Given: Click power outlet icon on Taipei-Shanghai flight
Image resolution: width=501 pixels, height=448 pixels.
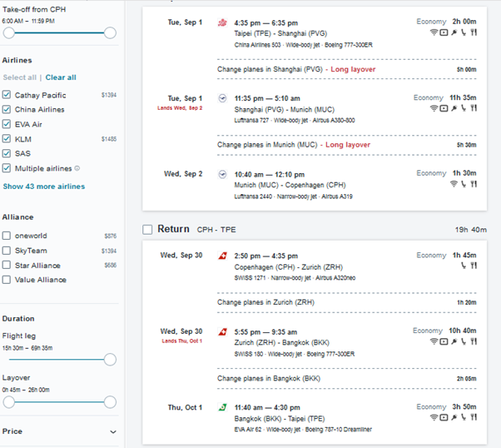Looking at the screenshot, I should pos(454,32).
